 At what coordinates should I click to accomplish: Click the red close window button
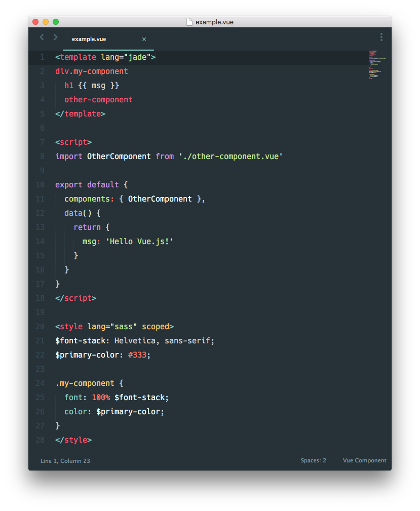pyautogui.click(x=35, y=22)
